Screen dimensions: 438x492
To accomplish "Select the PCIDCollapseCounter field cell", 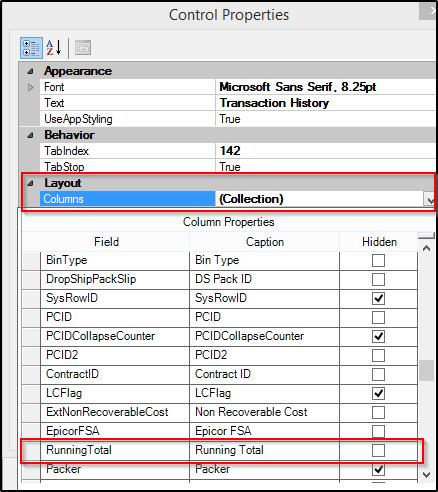I will [115, 336].
